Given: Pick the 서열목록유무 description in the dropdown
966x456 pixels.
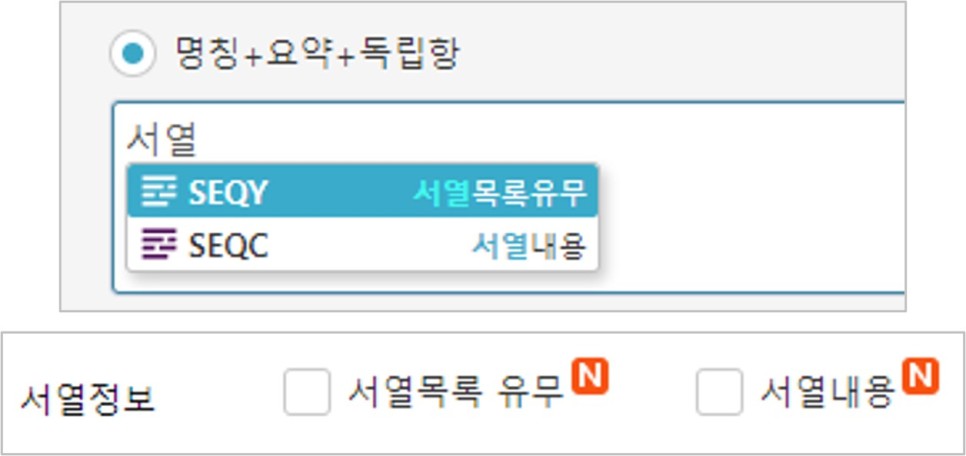Looking at the screenshot, I should click(x=499, y=193).
